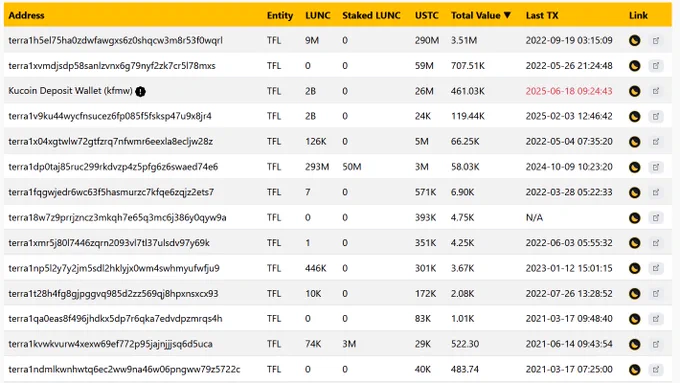
Task: Click Total Value cell 483.74
Action: point(464,370)
